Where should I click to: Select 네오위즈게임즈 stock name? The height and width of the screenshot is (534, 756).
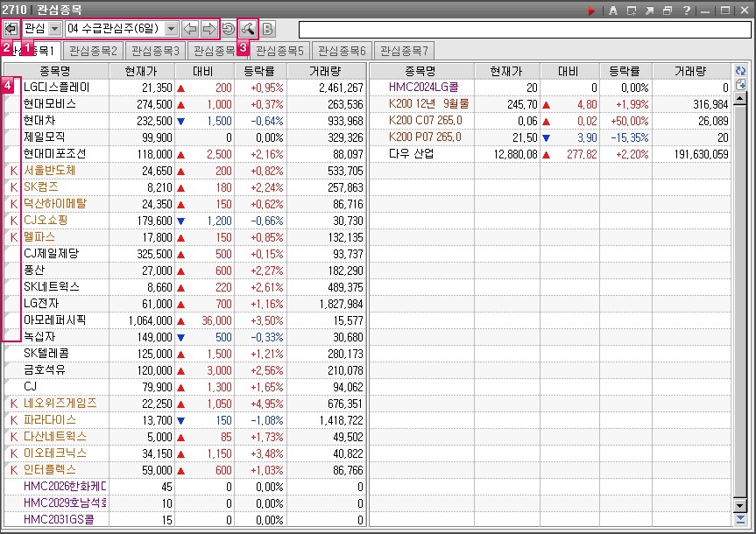tap(60, 404)
